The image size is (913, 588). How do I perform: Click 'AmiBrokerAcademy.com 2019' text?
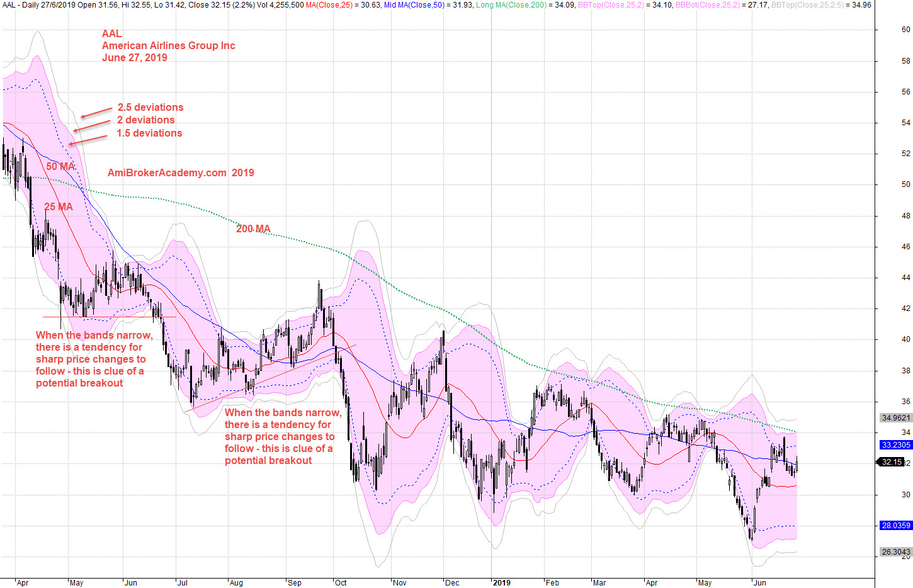[181, 172]
